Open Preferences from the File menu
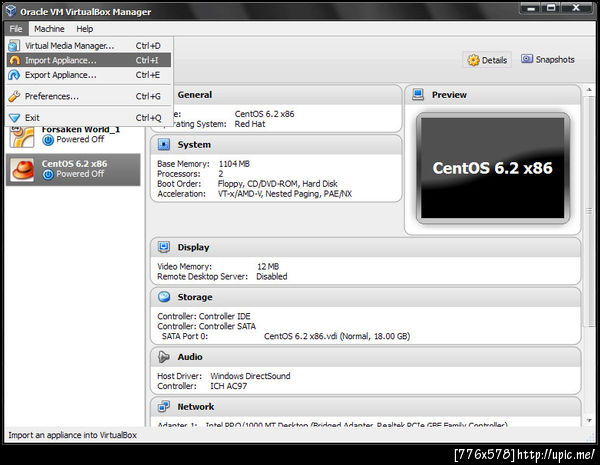The image size is (600, 465). 89,96
